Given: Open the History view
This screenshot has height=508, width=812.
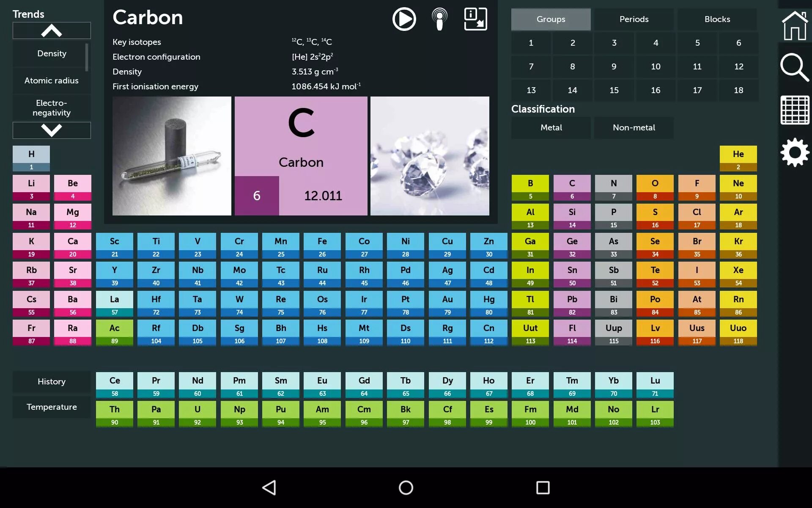Looking at the screenshot, I should (x=52, y=381).
